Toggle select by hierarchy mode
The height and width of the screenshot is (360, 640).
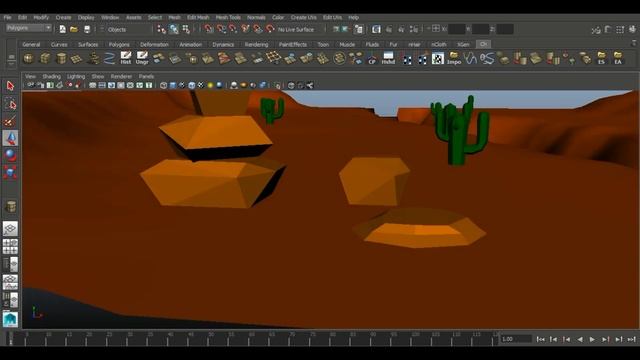[x=162, y=29]
